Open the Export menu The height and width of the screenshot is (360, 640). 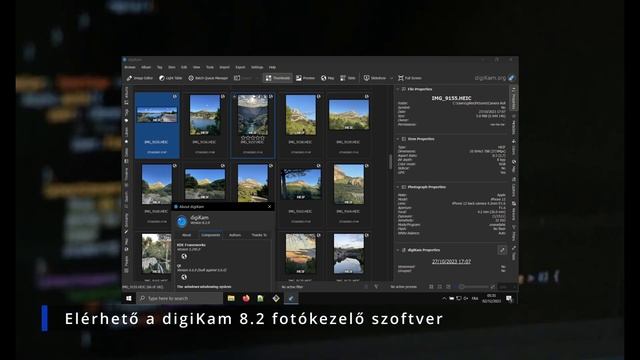pyautogui.click(x=240, y=67)
